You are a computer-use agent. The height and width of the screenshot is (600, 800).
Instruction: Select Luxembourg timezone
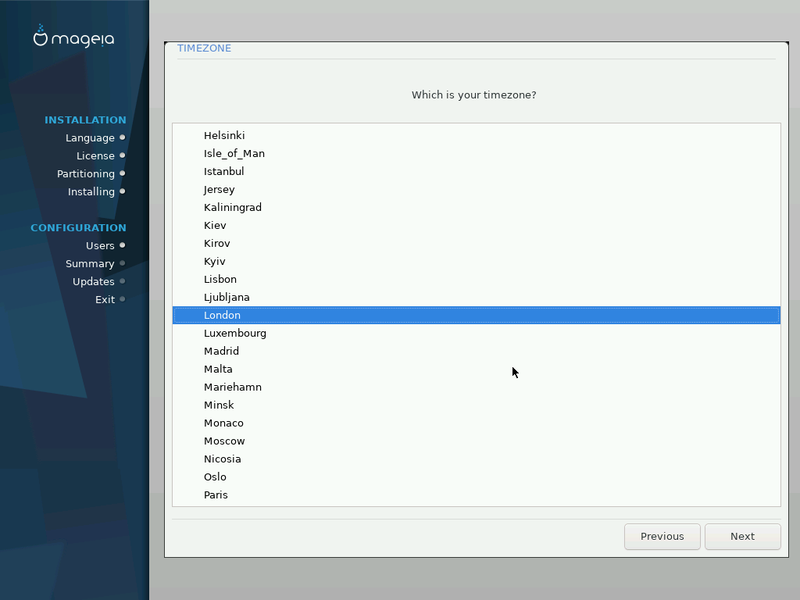[x=477, y=333]
